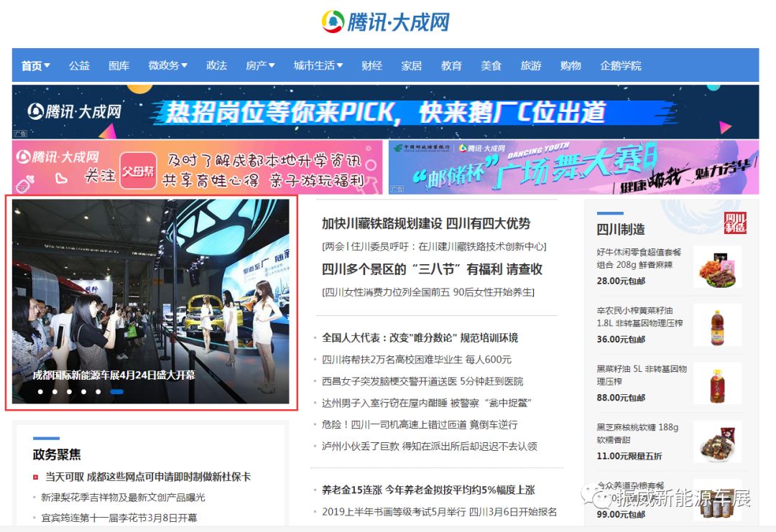Switch to the first carousel slide dot
776x532 pixels.
pyautogui.click(x=40, y=392)
